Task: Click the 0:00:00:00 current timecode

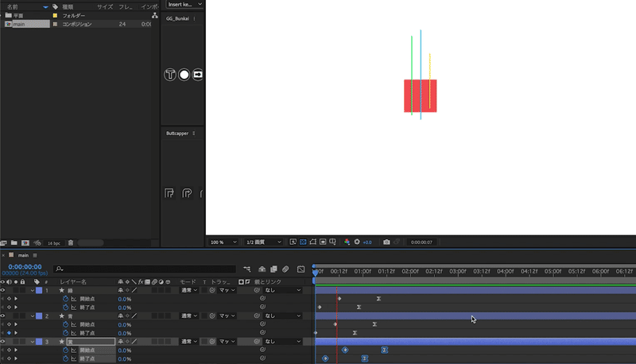Action: pos(25,267)
